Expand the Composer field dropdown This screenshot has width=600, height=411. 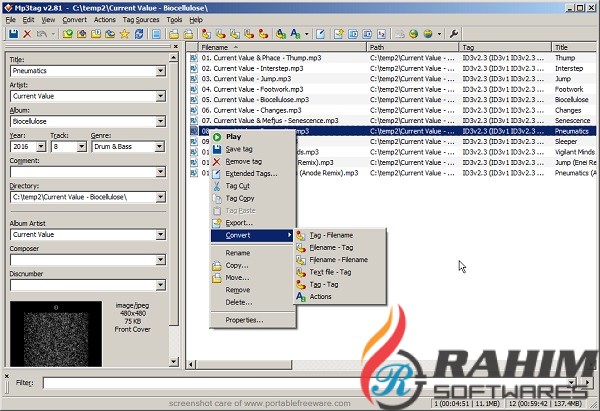click(161, 260)
